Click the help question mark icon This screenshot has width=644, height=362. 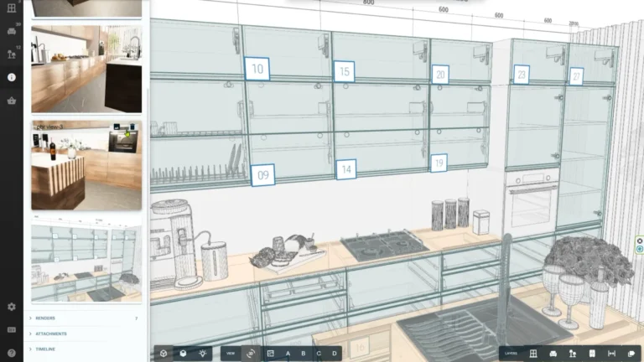click(12, 353)
